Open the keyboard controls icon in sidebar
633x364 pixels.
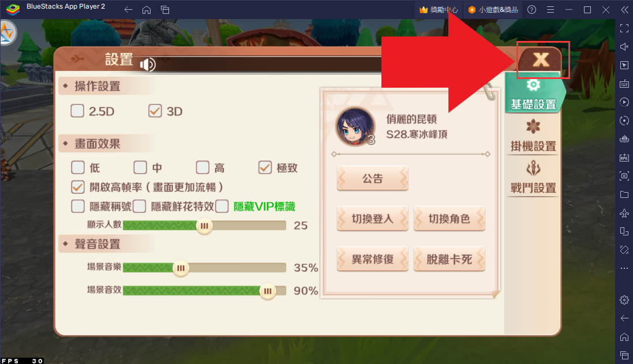624,84
